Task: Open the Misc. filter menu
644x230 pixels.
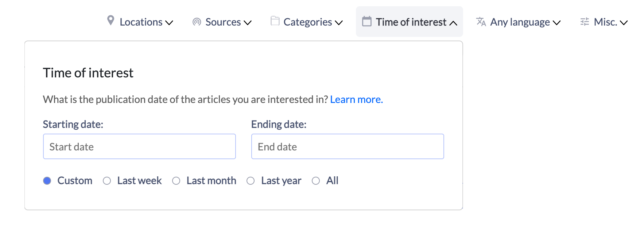Action: 604,22
